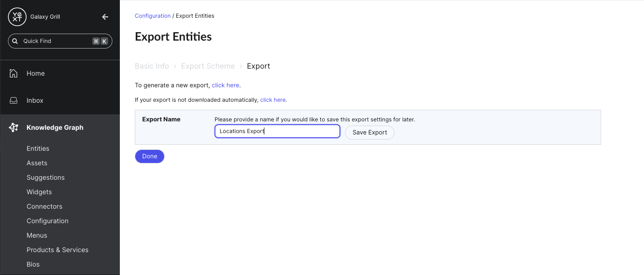Click the Knowledge Graph icon
The height and width of the screenshot is (275, 644).
click(x=14, y=127)
